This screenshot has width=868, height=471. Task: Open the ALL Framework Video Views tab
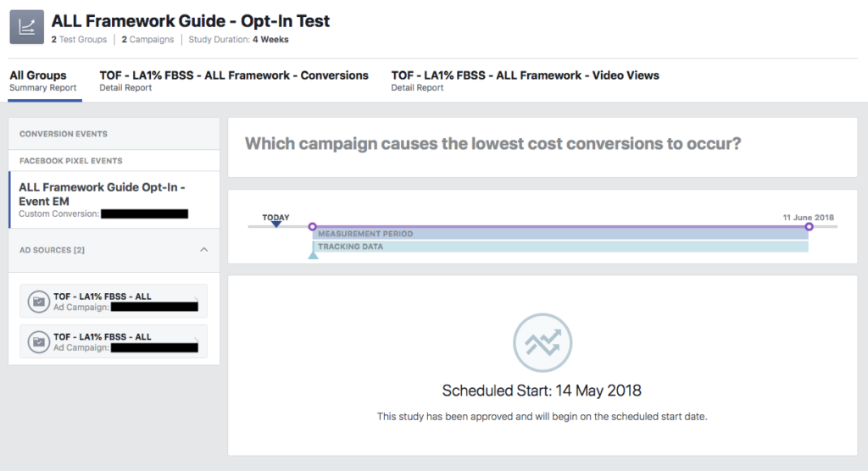(x=525, y=80)
